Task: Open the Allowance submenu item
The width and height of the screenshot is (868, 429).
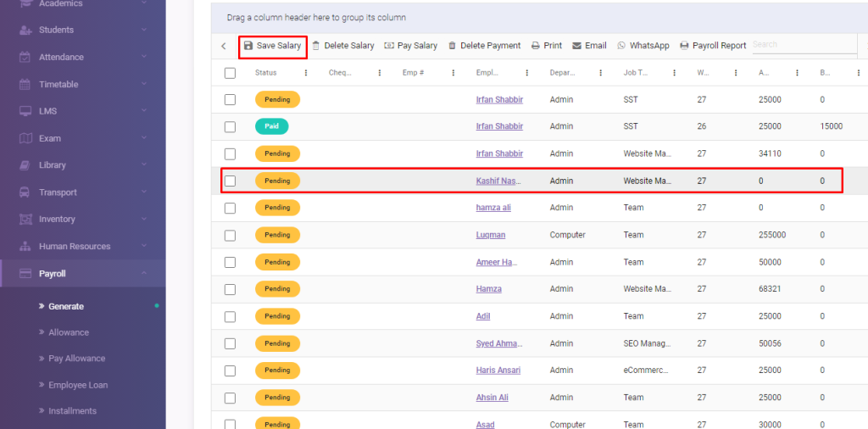Action: pyautogui.click(x=69, y=332)
